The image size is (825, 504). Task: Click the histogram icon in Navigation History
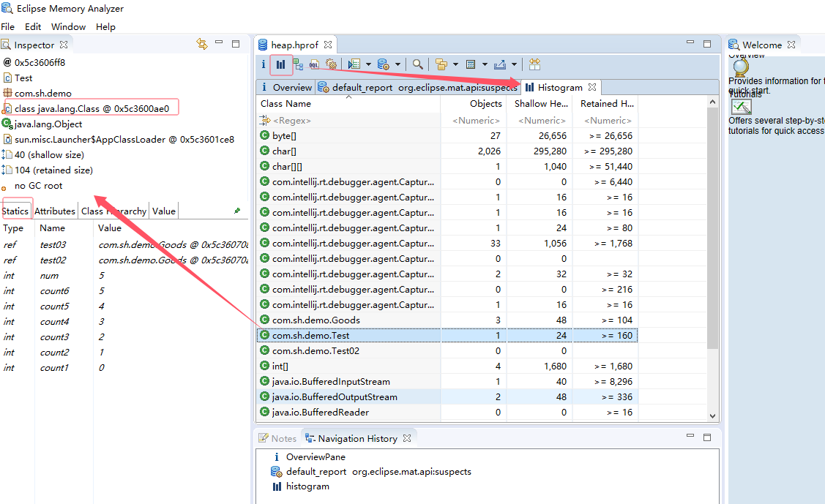click(277, 486)
